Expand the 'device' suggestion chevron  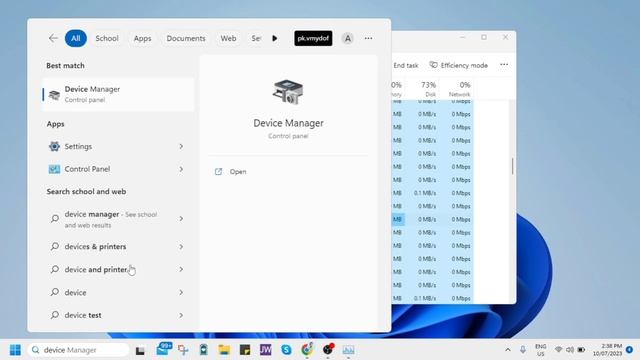(181, 292)
